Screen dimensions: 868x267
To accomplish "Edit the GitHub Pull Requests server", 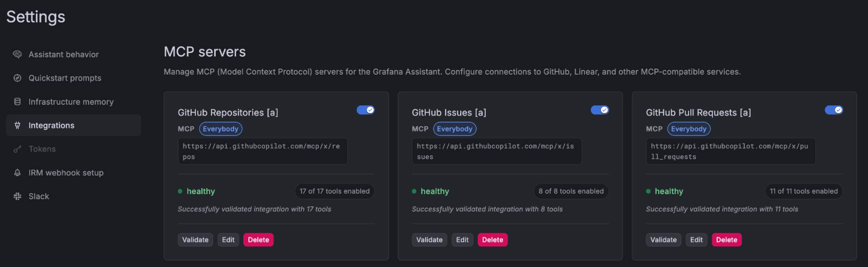I will (696, 240).
